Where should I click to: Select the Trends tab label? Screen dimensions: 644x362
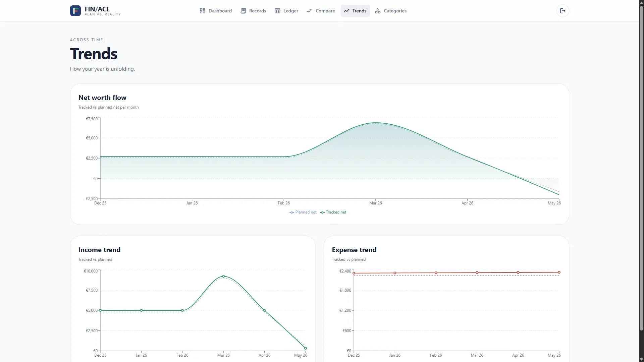[x=359, y=11]
